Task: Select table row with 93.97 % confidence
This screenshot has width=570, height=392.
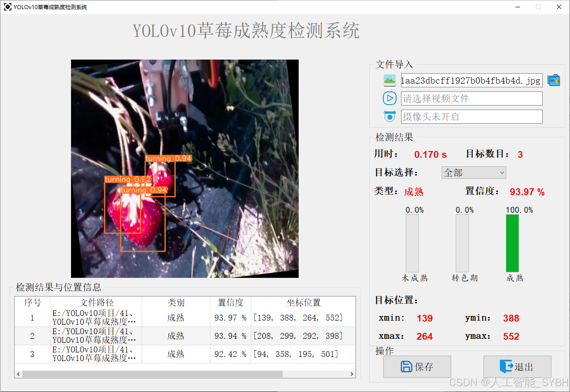Action: pos(185,317)
